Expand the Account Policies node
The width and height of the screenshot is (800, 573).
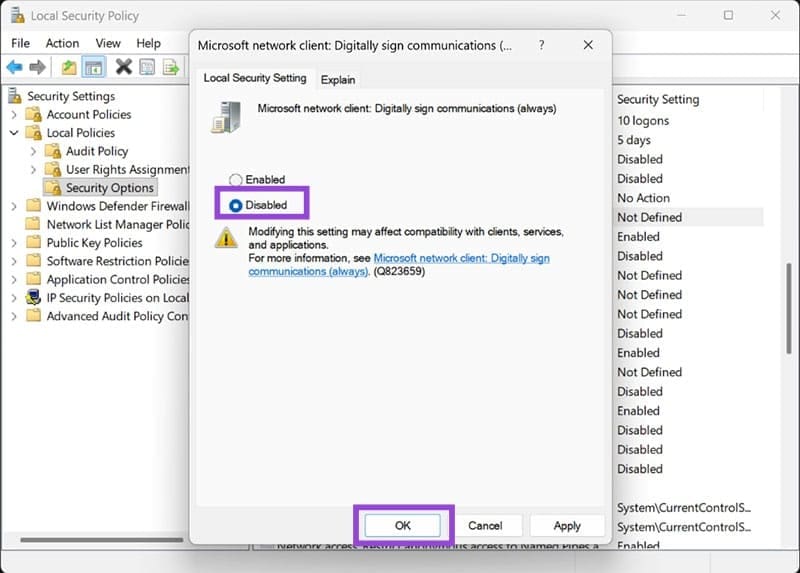tap(14, 115)
